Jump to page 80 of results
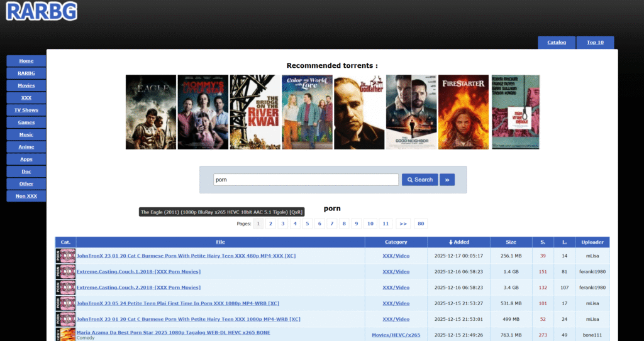 [x=421, y=224]
